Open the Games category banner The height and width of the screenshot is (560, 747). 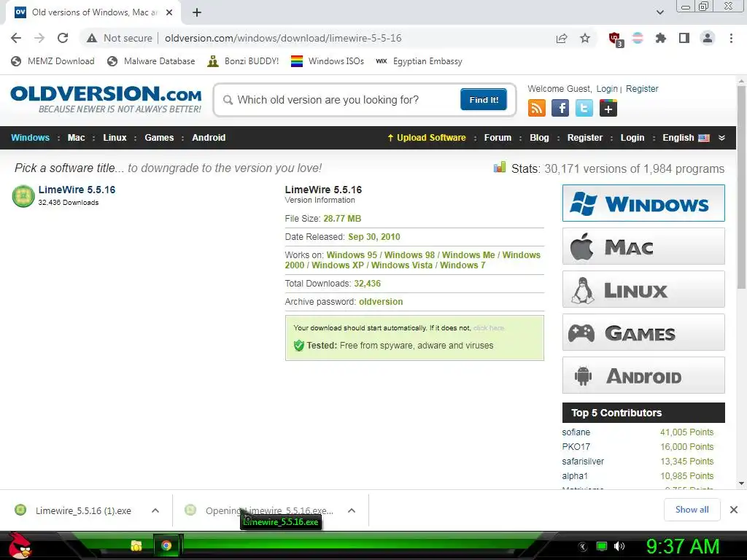[x=643, y=332]
